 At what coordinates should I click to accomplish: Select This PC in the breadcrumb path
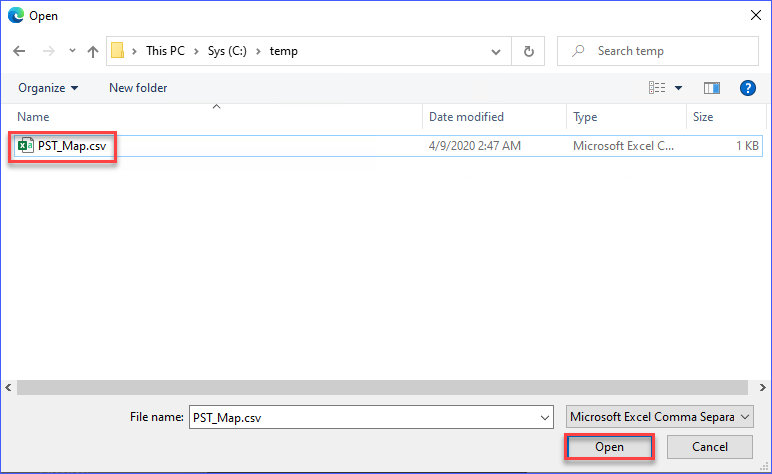tap(165, 51)
